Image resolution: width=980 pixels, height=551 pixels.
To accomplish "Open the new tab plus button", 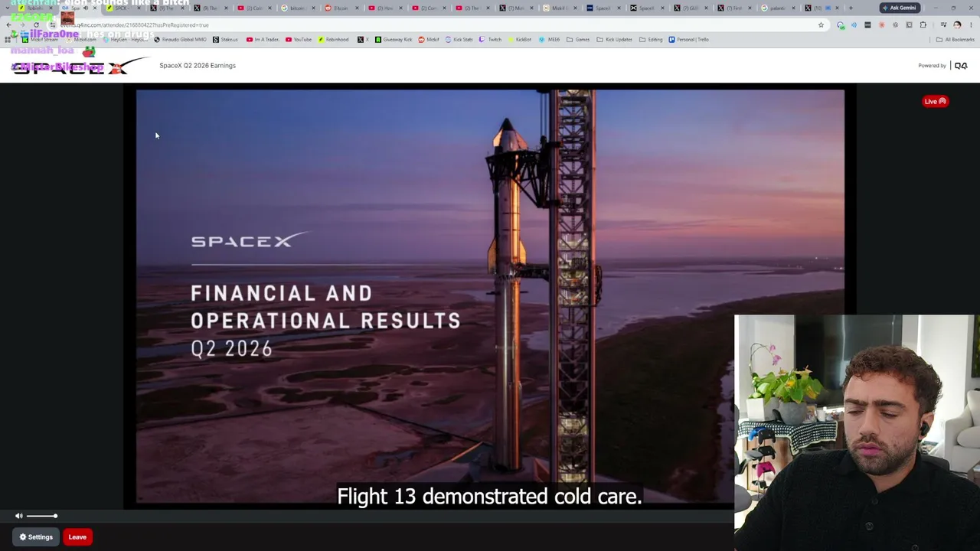I will (x=851, y=8).
